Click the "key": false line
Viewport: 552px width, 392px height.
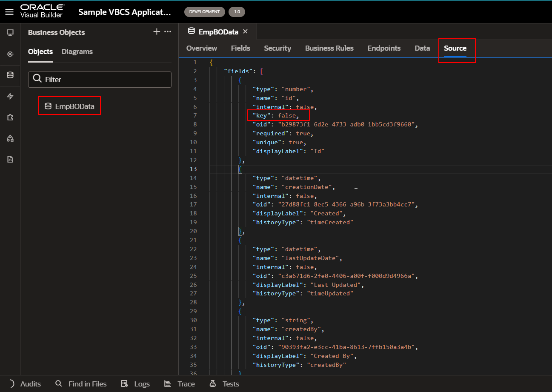pos(276,116)
